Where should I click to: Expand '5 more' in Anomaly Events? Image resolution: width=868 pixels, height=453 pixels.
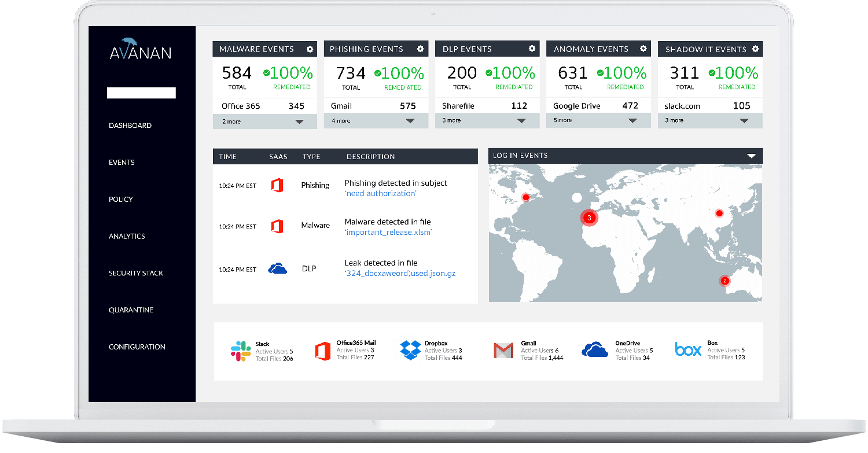598,120
